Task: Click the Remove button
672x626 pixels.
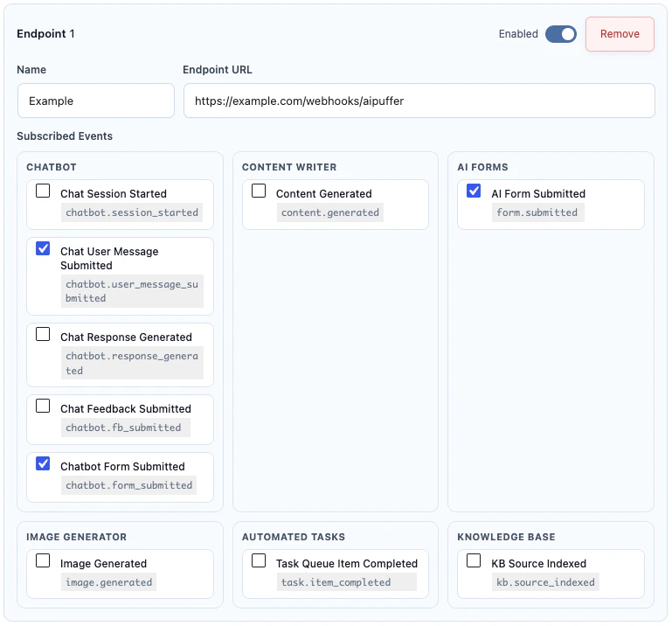Action: [620, 34]
